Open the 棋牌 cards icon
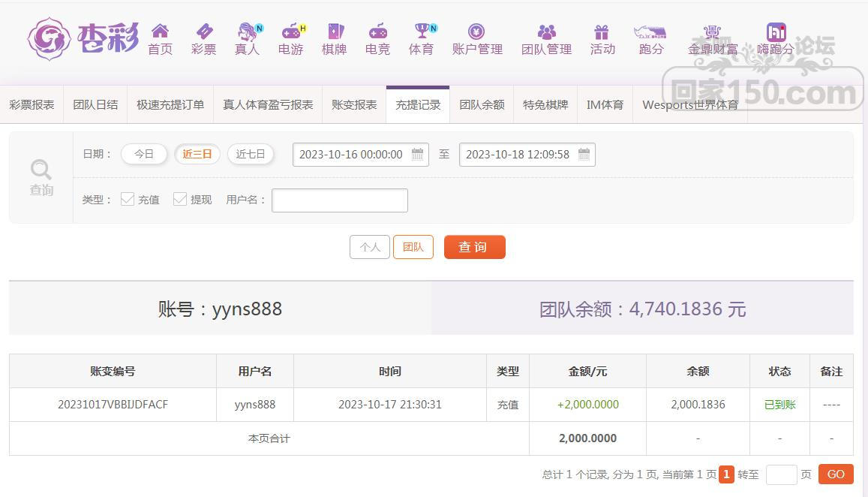Image resolution: width=868 pixels, height=497 pixels. (x=335, y=31)
